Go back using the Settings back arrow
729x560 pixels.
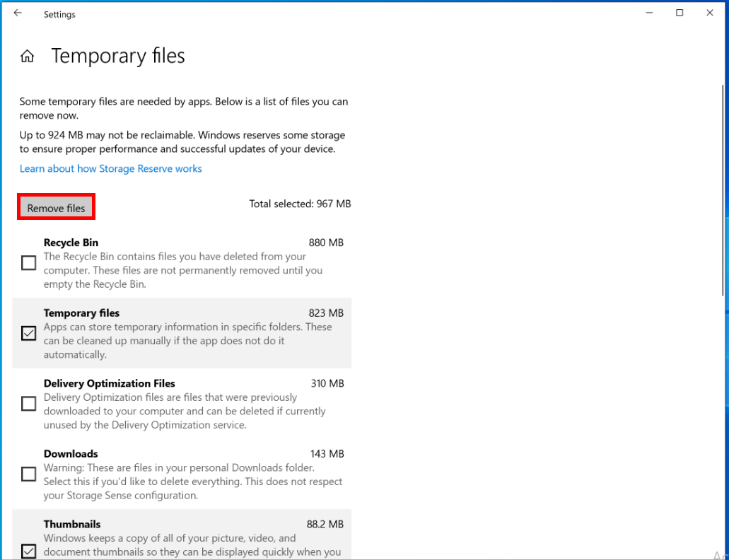pyautogui.click(x=18, y=13)
